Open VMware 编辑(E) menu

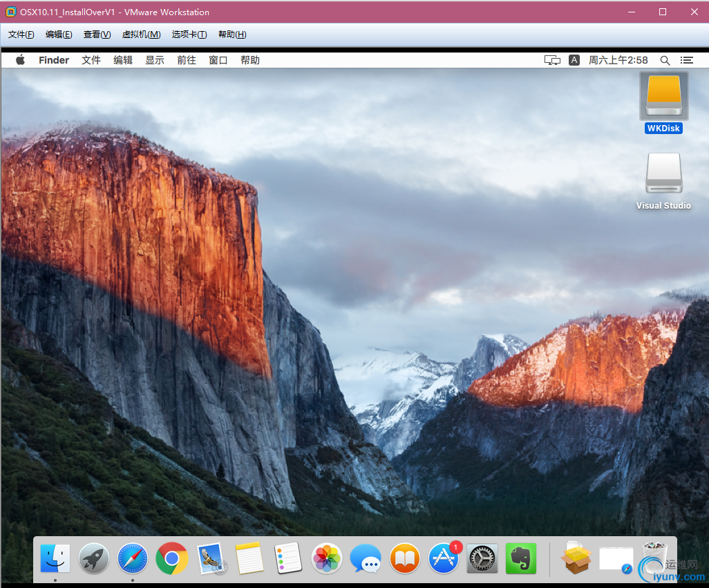(59, 35)
